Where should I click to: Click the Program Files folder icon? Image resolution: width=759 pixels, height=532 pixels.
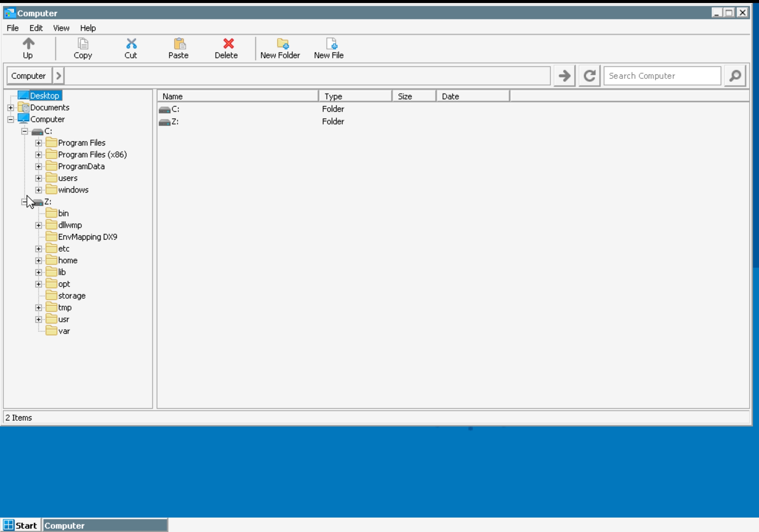coord(51,142)
